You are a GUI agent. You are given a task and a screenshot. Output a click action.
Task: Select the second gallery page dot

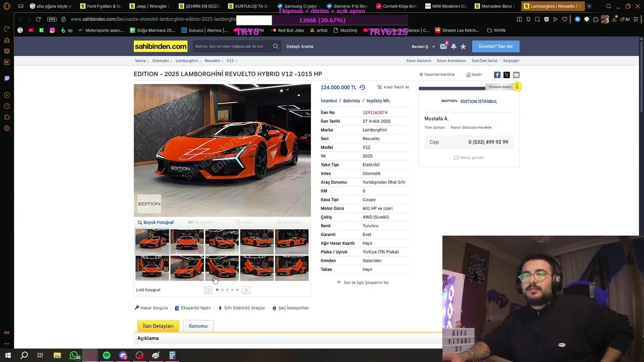click(222, 290)
